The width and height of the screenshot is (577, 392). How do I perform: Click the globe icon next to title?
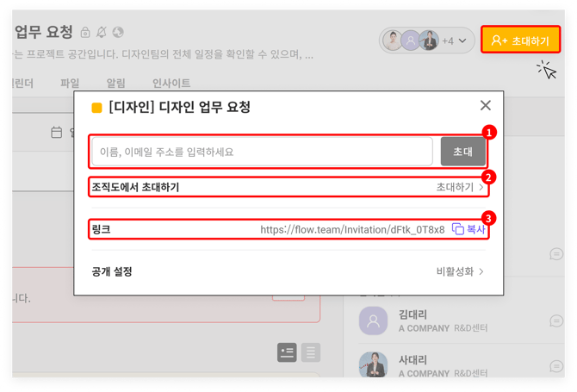click(118, 33)
